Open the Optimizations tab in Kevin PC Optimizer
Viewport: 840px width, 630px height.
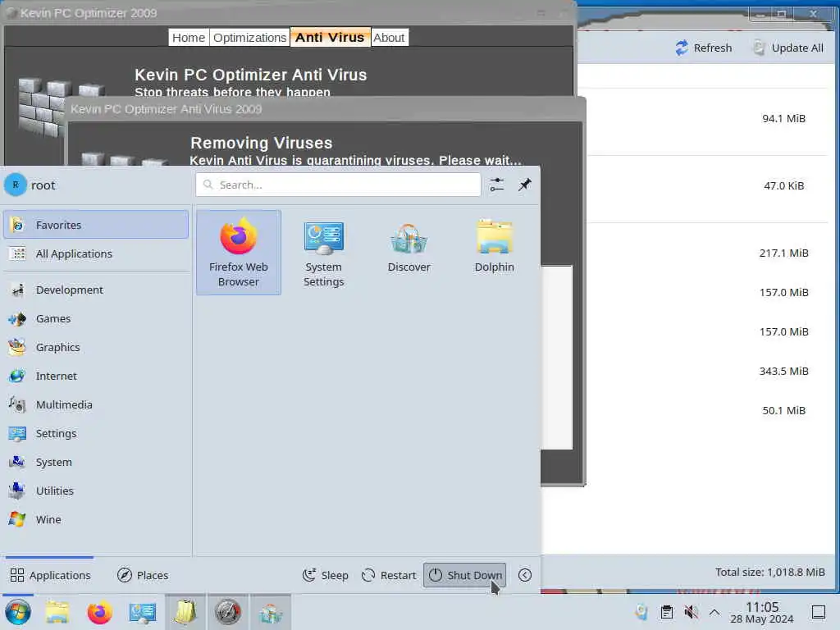[249, 38]
